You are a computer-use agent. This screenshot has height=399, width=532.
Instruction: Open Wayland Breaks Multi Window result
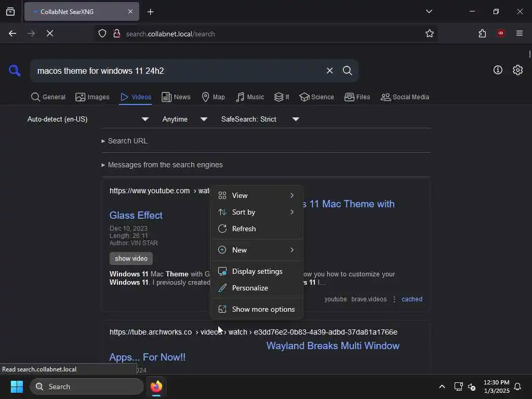[332, 345]
